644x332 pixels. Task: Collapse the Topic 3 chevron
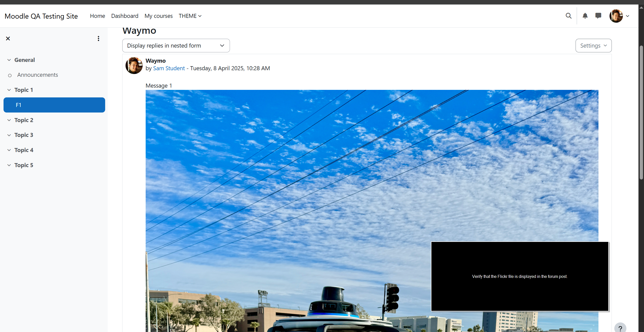(9, 135)
